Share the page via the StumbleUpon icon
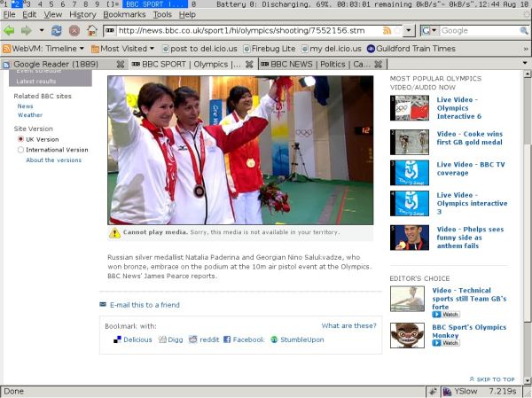Screen dimensions: 532x398 274,339
